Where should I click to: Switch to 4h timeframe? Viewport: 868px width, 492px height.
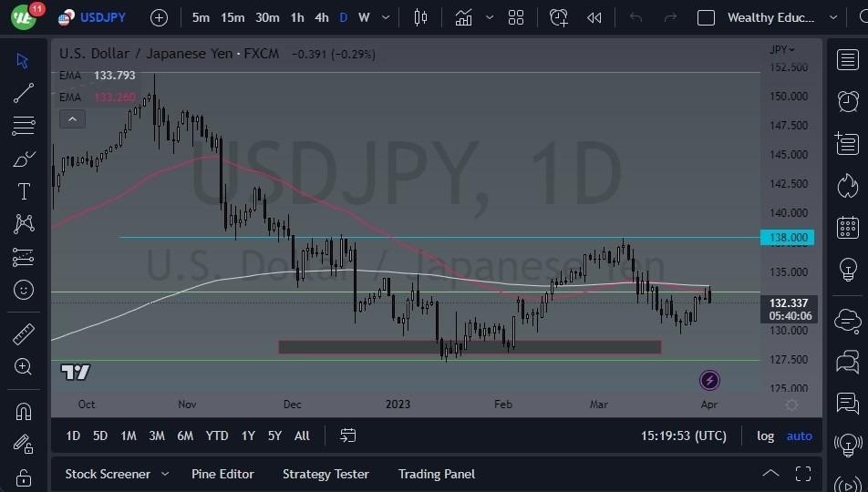pyautogui.click(x=322, y=17)
